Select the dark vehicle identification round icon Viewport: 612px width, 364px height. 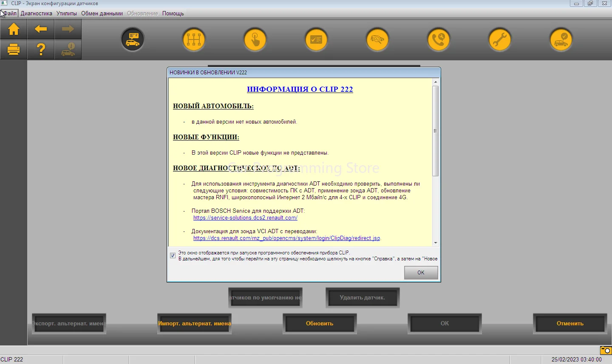(x=133, y=39)
